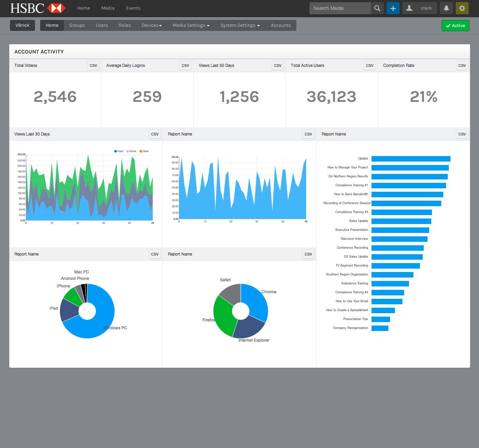The image size is (479, 448).
Task: Click the search magnifier icon
Action: point(377,8)
